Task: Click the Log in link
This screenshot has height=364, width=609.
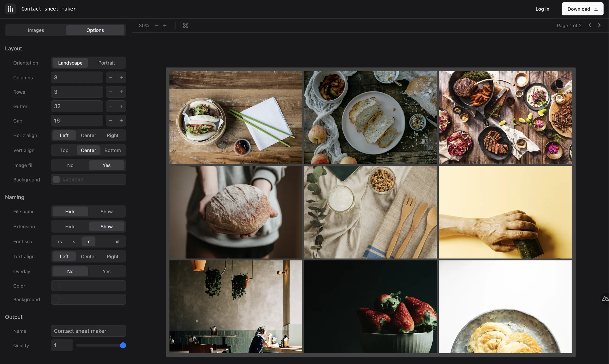Action: 542,9
